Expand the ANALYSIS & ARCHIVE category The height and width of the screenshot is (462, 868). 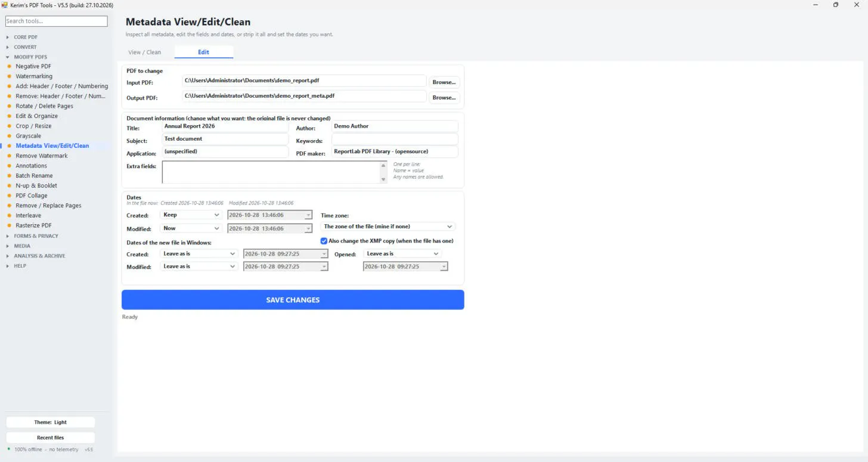coord(39,256)
